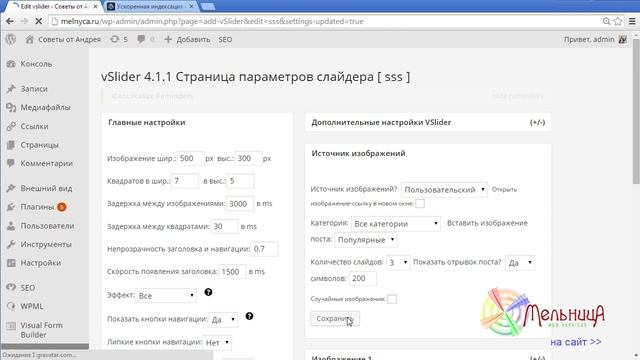Open the site home icon Советы от Андрея
The image size is (640, 360).
click(29, 39)
